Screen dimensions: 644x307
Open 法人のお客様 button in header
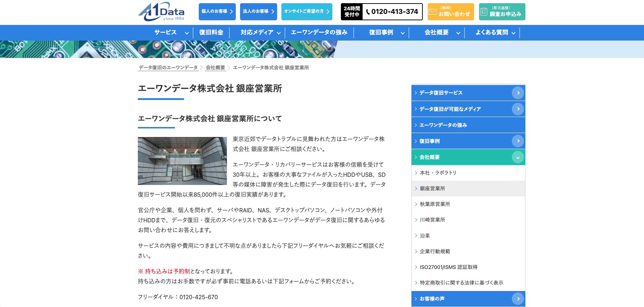coord(259,12)
